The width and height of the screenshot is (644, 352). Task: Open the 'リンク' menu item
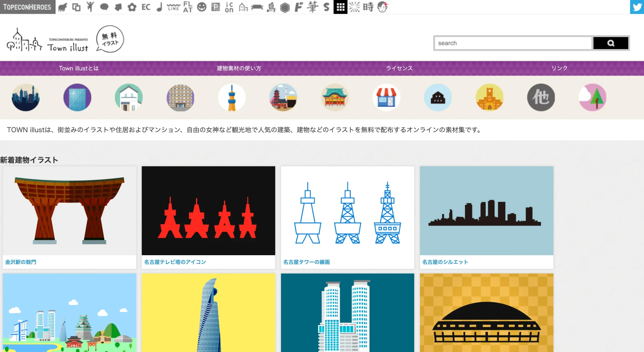point(559,68)
